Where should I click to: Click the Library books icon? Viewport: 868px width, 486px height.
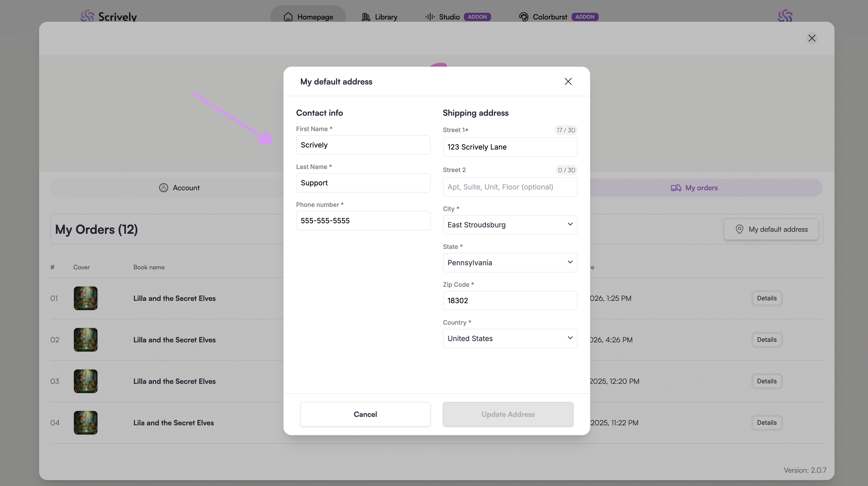click(366, 17)
